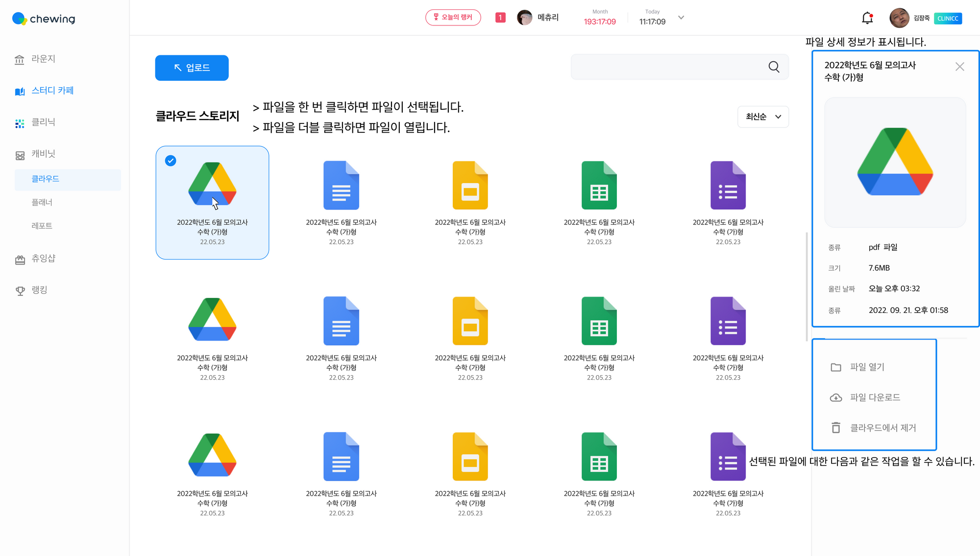The image size is (980, 556).
Task: Click the 클리닉 dots icon
Action: click(20, 123)
